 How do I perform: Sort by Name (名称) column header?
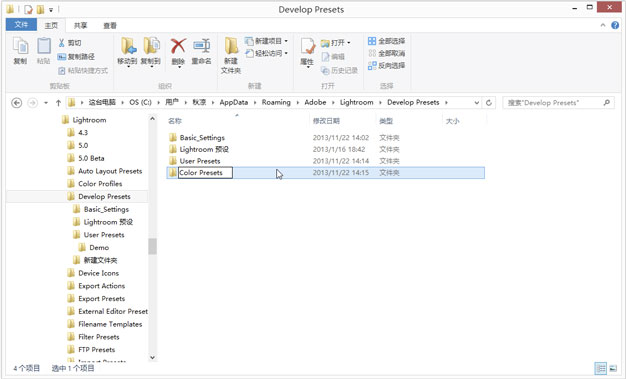click(175, 121)
